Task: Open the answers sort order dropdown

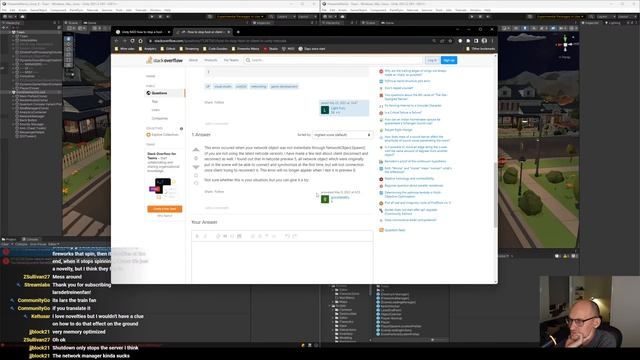Action: click(x=342, y=135)
